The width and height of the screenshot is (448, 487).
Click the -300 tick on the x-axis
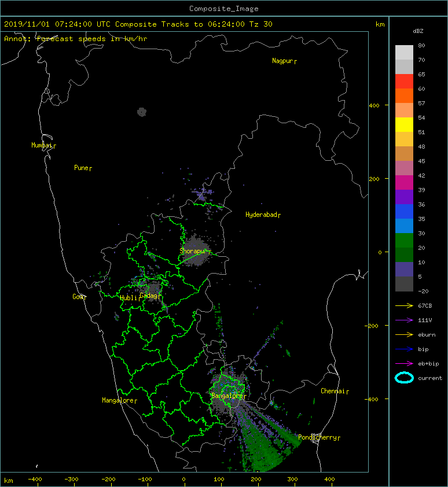(72, 479)
